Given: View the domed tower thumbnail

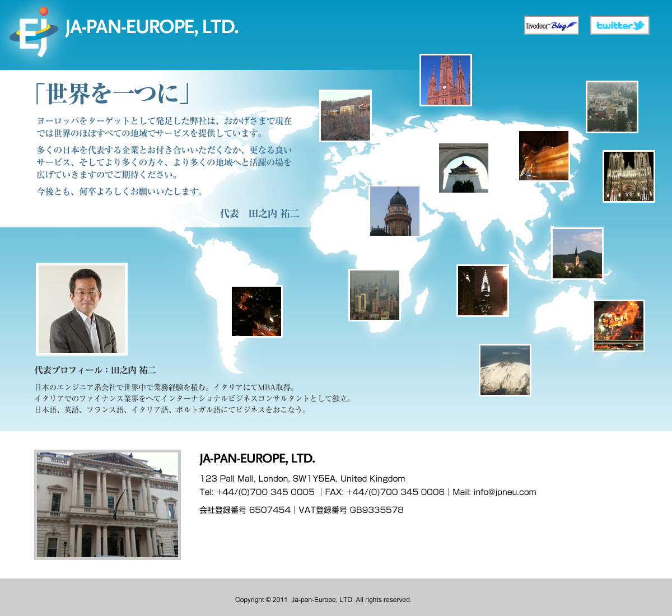Looking at the screenshot, I should (395, 211).
